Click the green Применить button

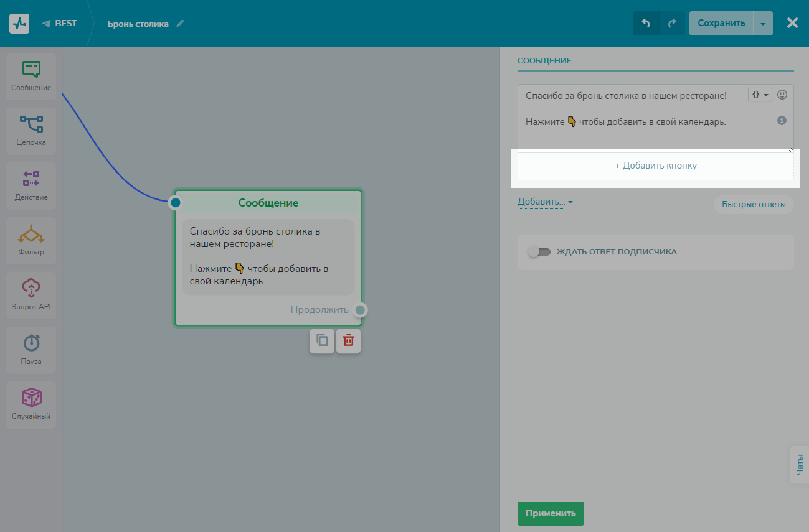pyautogui.click(x=551, y=513)
